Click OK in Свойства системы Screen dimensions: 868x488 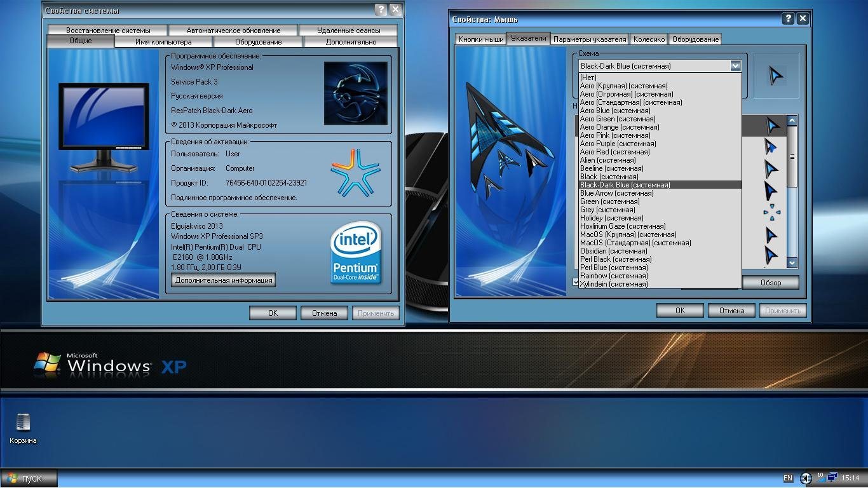[273, 313]
